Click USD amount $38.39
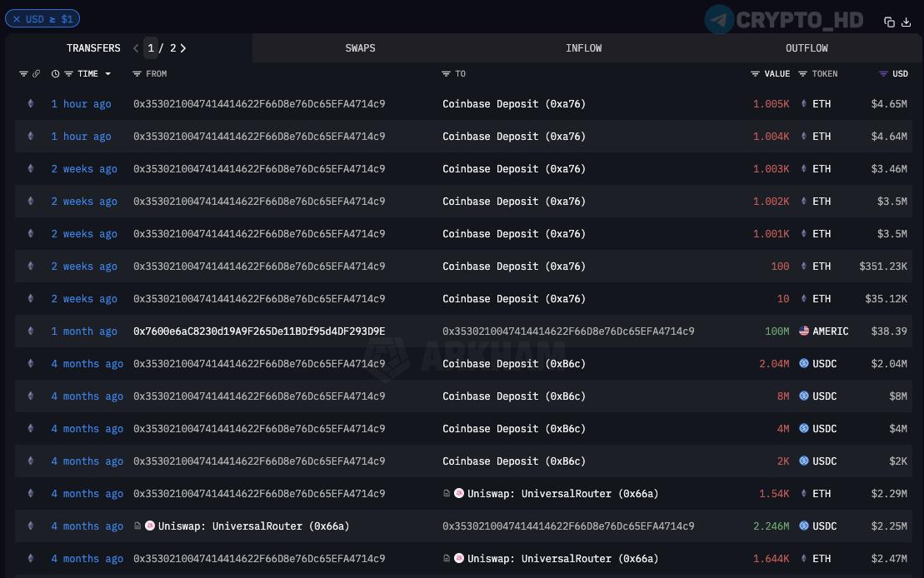The width and height of the screenshot is (924, 578). [x=889, y=331]
